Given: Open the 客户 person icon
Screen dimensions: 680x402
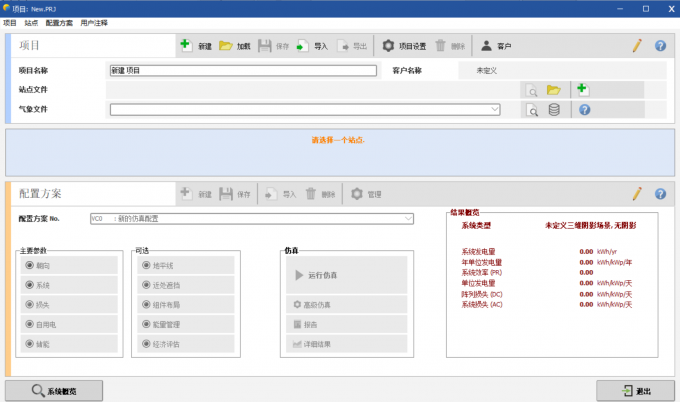Looking at the screenshot, I should tap(487, 46).
